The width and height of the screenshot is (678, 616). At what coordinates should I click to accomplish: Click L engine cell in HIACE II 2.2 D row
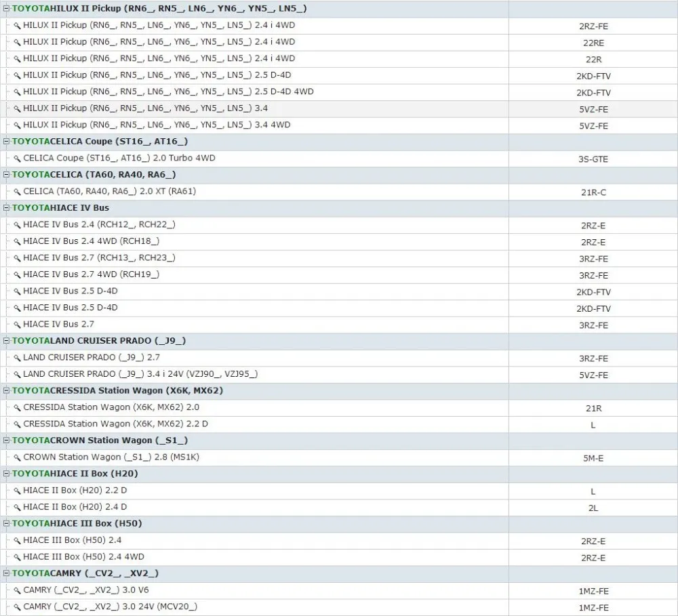pyautogui.click(x=593, y=491)
